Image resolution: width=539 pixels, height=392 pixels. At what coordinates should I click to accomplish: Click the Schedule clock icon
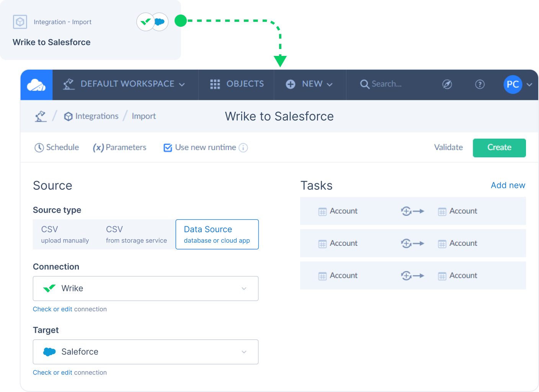point(39,148)
